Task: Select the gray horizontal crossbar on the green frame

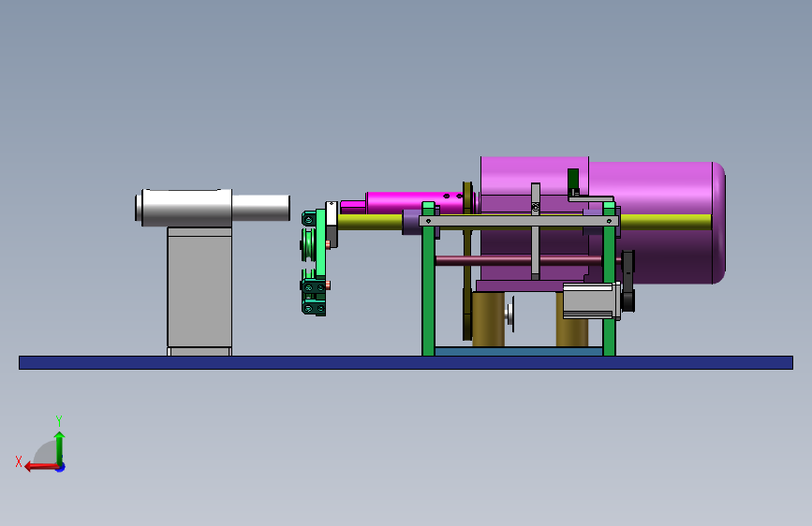Action: [518, 221]
